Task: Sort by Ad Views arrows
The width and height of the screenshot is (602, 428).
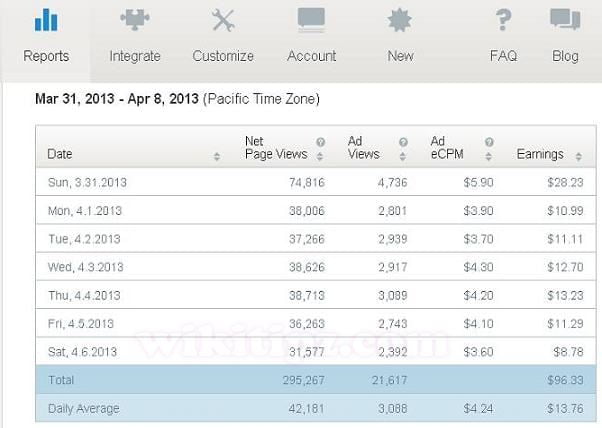Action: pyautogui.click(x=403, y=156)
